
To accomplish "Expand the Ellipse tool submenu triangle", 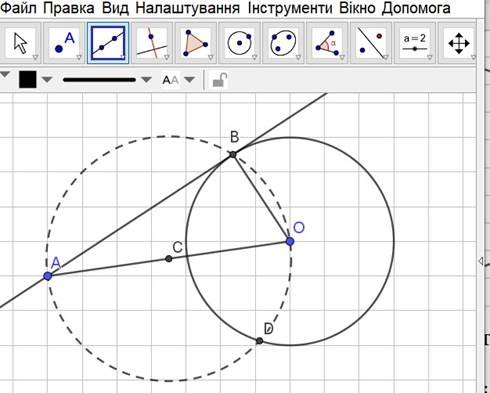I will pos(298,58).
